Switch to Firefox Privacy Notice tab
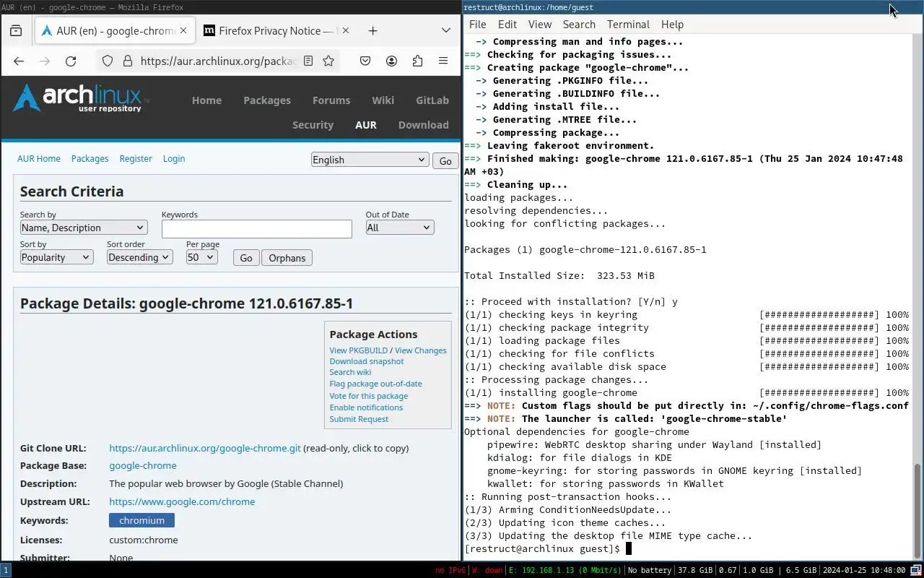The width and height of the screenshot is (924, 578). 275,30
